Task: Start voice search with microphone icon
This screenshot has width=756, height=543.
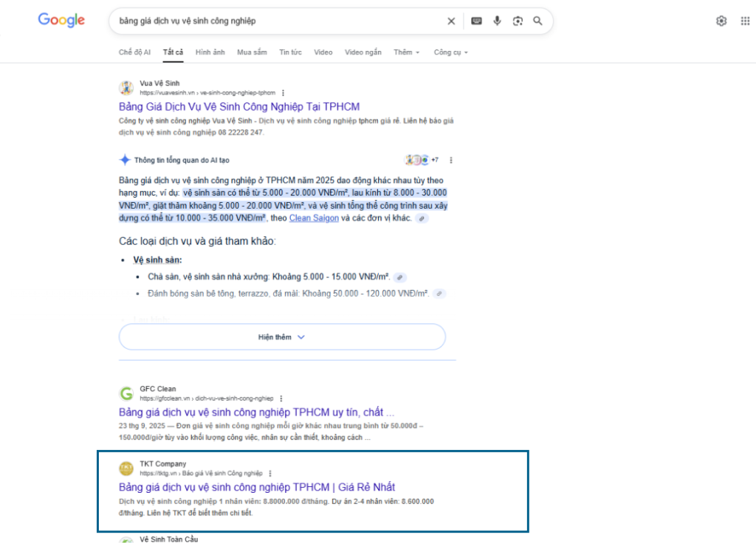Action: [x=497, y=21]
